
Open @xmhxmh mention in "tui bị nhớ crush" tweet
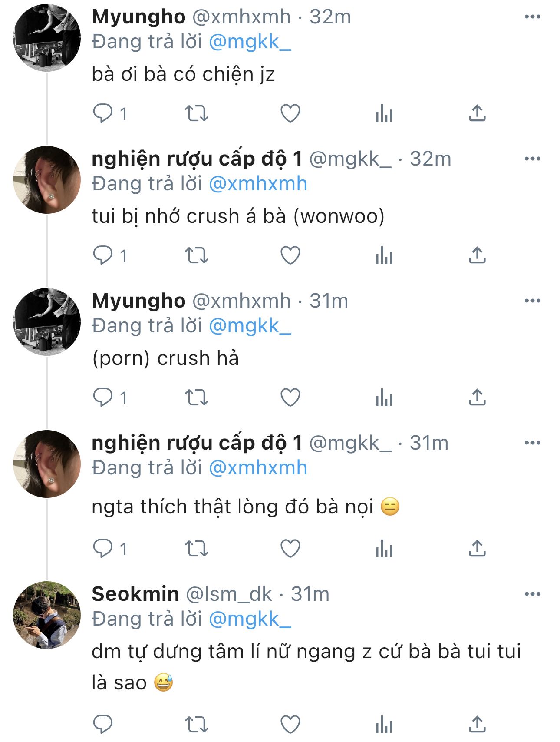pyautogui.click(x=258, y=184)
